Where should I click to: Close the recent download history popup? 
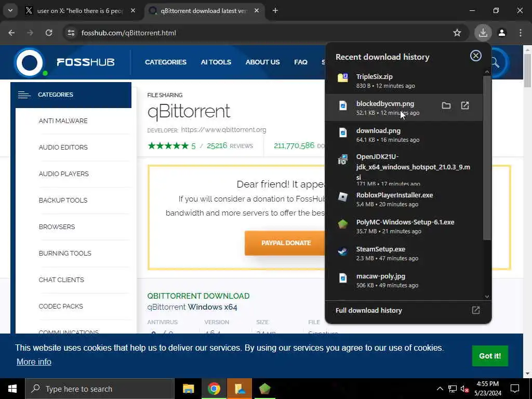476,56
